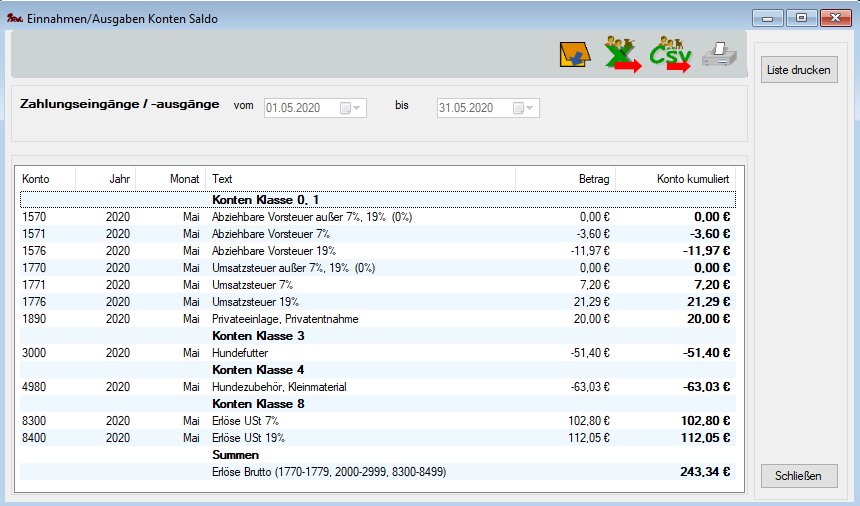860x506 pixels.
Task: Click the orange folder import icon
Action: (x=574, y=55)
